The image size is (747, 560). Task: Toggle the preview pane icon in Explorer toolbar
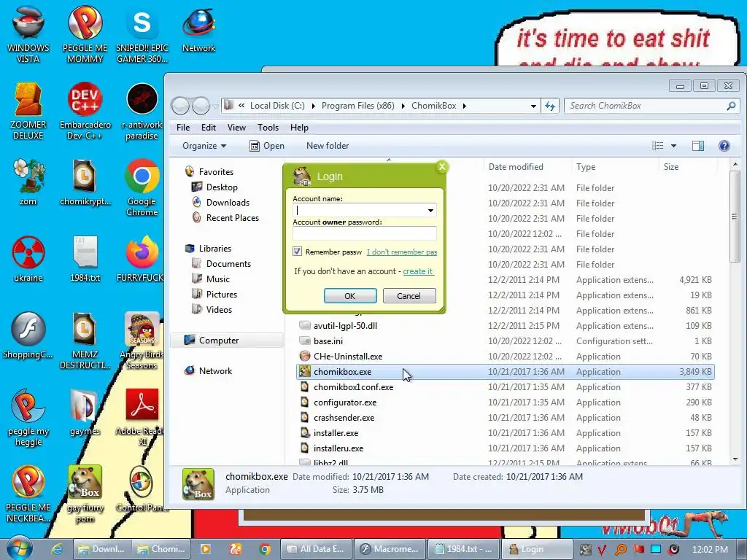698,146
